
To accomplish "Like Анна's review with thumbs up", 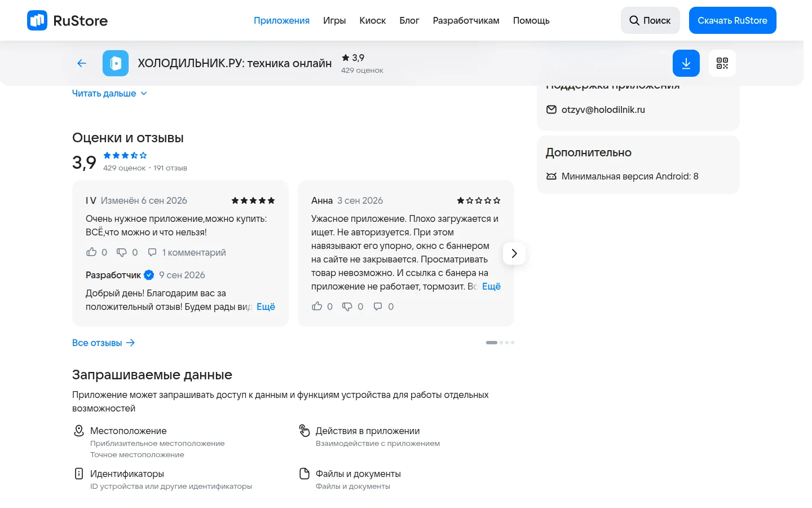I will (317, 306).
